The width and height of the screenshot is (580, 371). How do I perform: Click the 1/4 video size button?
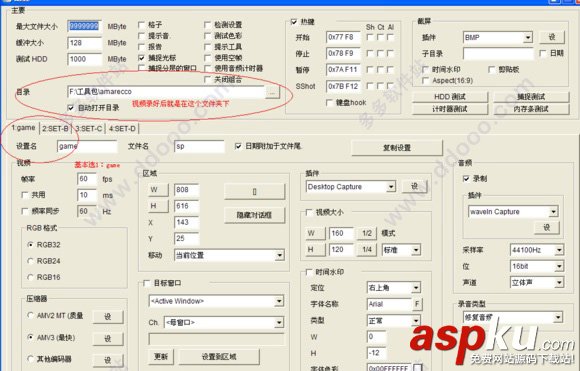click(x=367, y=250)
